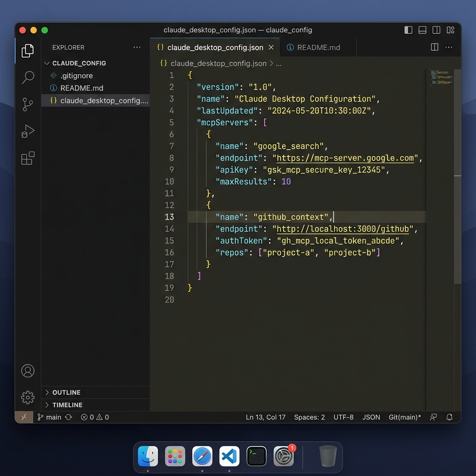Open Terminal from the Dock

tap(257, 456)
